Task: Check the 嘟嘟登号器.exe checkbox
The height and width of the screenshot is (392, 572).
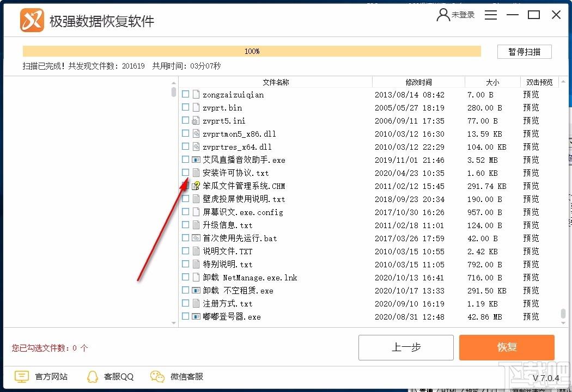Action: [x=185, y=316]
